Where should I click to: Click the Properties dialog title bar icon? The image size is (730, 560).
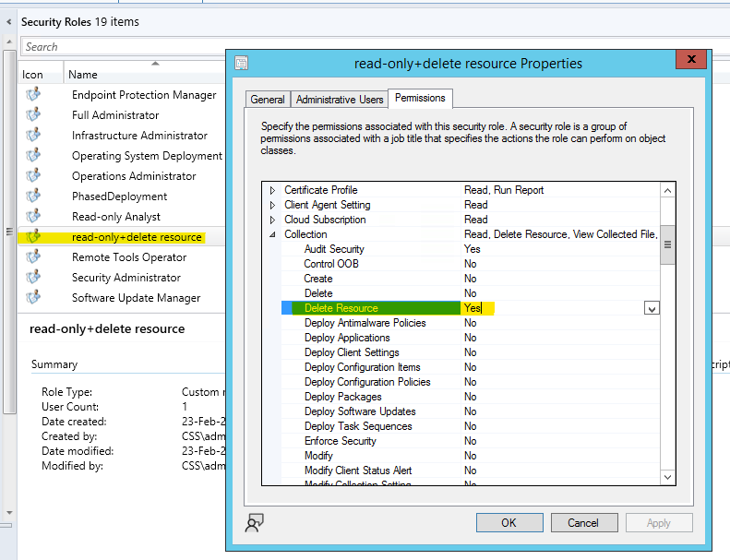point(241,63)
